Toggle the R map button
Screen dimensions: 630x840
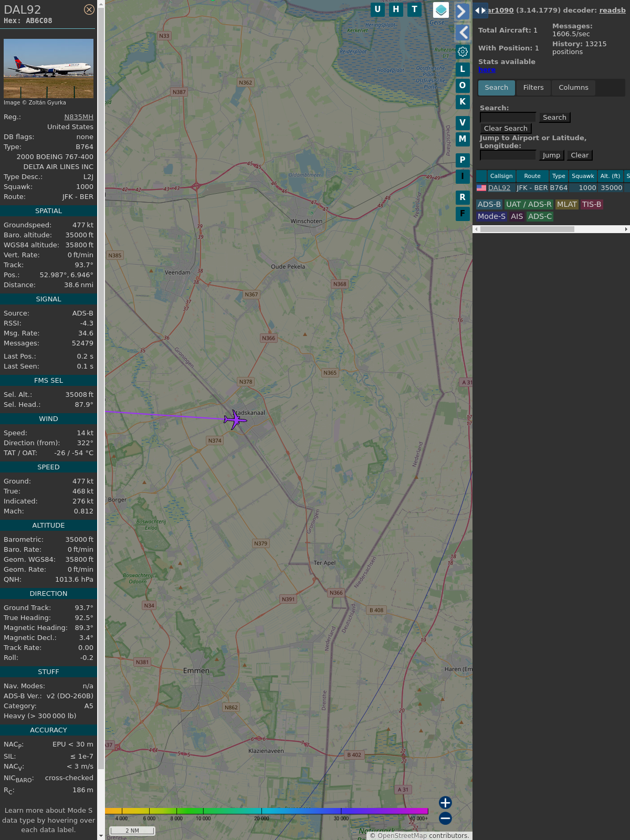[x=463, y=197]
